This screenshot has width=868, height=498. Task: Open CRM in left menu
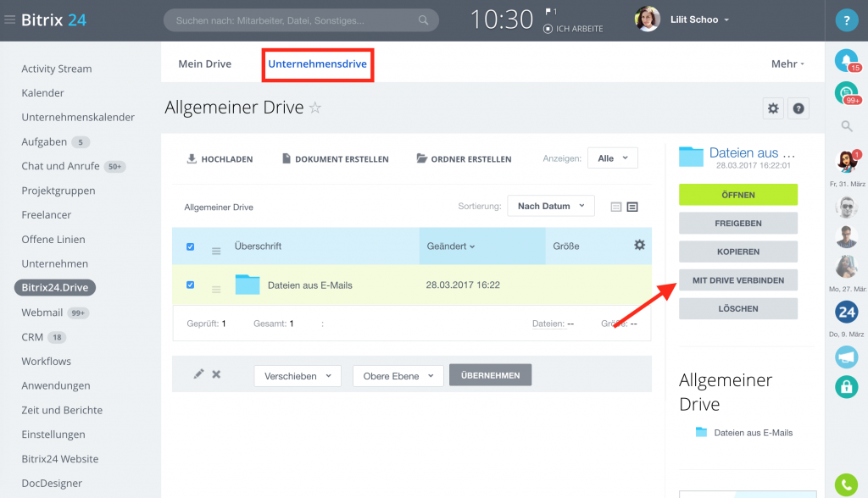pyautogui.click(x=32, y=337)
